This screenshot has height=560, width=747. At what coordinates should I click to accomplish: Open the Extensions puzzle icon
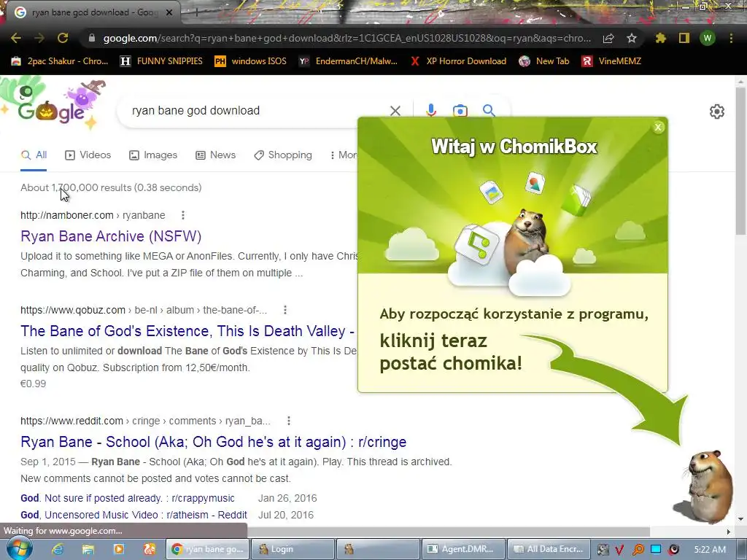(x=660, y=38)
